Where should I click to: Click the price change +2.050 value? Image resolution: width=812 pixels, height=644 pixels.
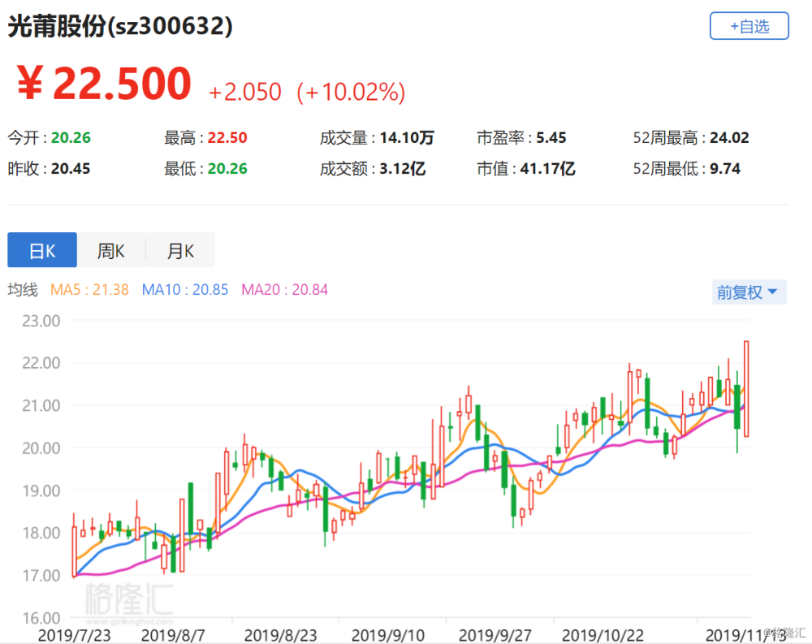[x=245, y=93]
